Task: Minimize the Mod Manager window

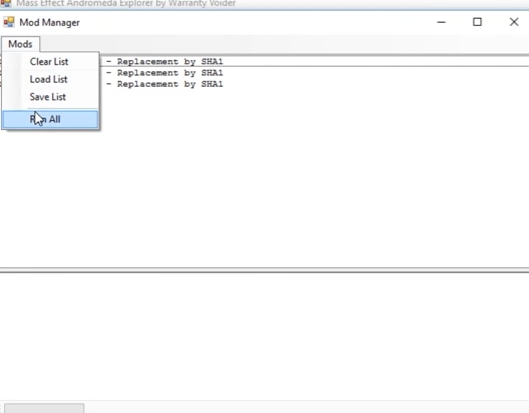Action: (x=441, y=22)
